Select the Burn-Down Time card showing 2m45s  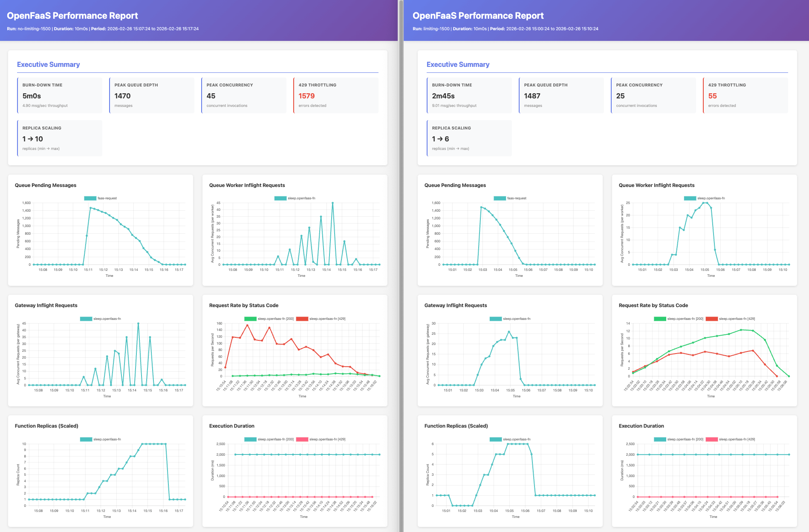(469, 95)
